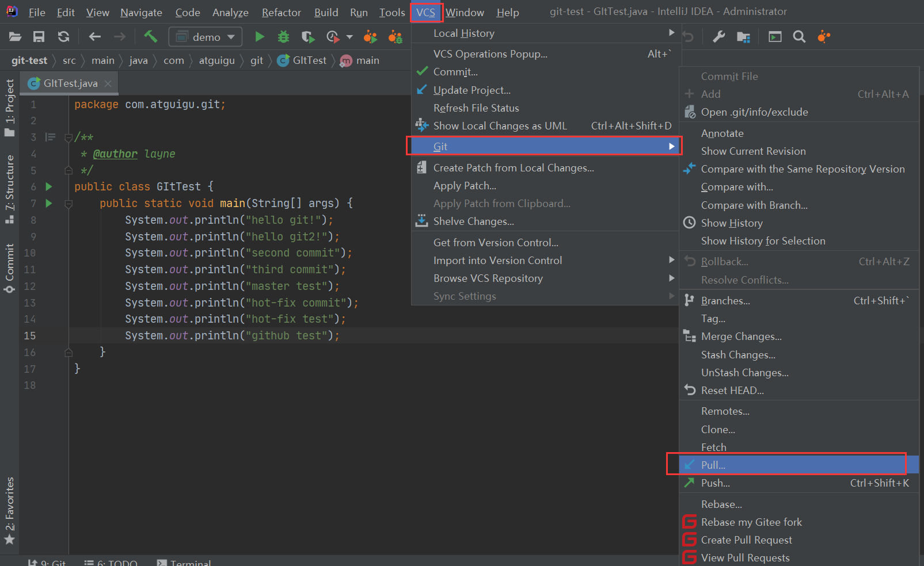
Task: Open the Window menu
Action: pyautogui.click(x=465, y=12)
